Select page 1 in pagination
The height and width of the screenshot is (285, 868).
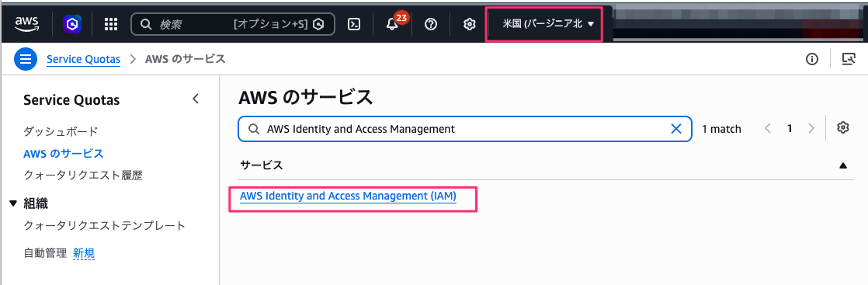[x=790, y=129]
